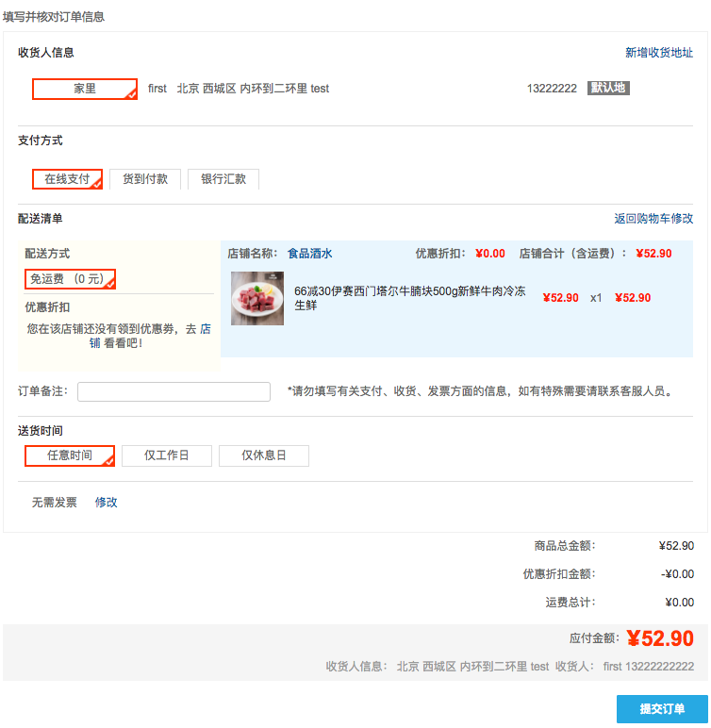Focus the 订单备注 input field
The width and height of the screenshot is (711, 728).
coord(174,391)
